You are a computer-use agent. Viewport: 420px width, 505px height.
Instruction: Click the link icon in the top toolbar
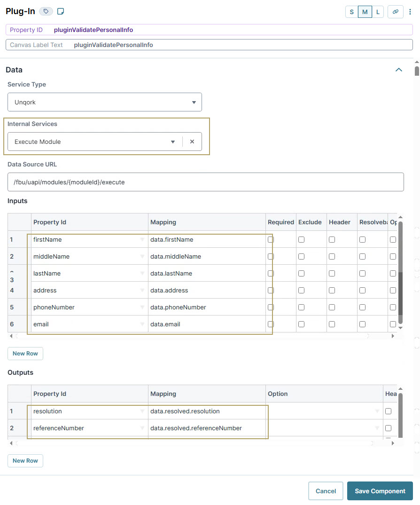[x=395, y=11]
